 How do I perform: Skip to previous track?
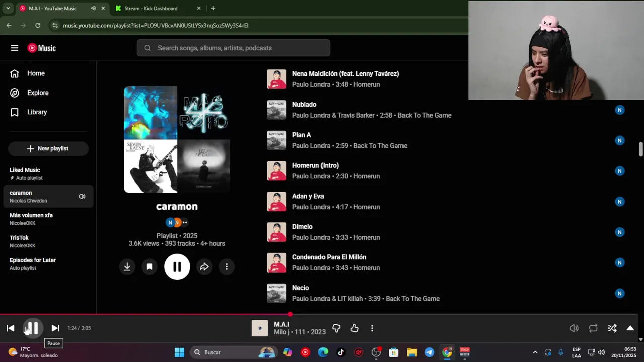11,328
